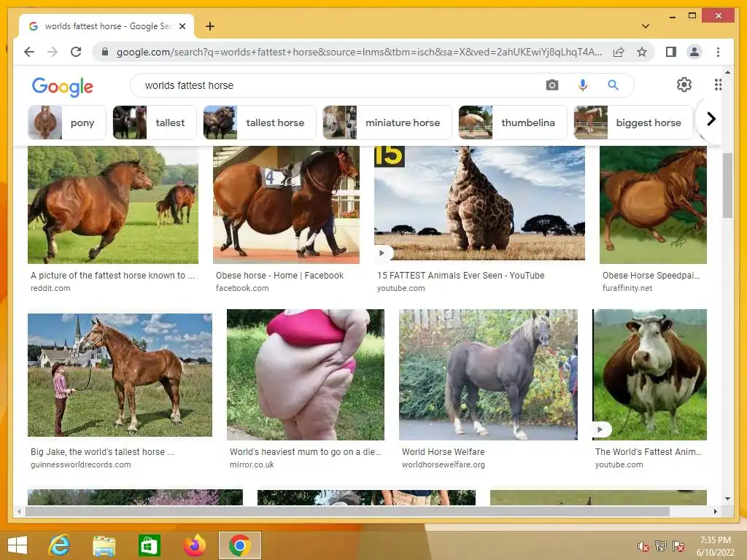Click the Chrome taskbar icon

pos(239,545)
